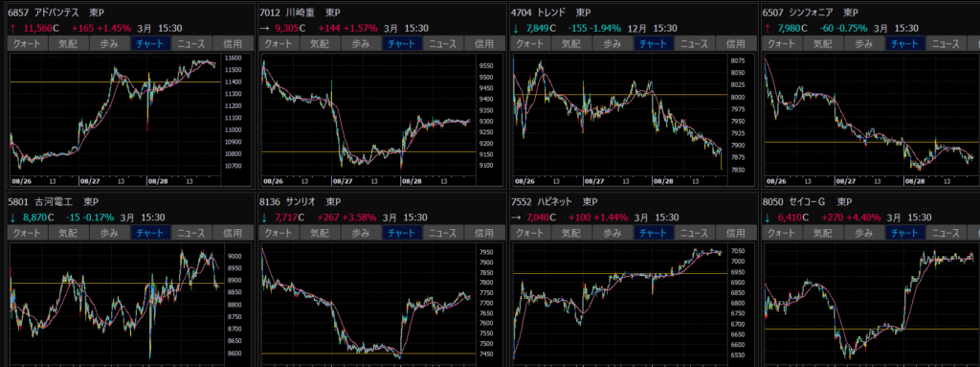Open ニュース tab for サンリオ
The width and height of the screenshot is (980, 367).
click(x=443, y=233)
